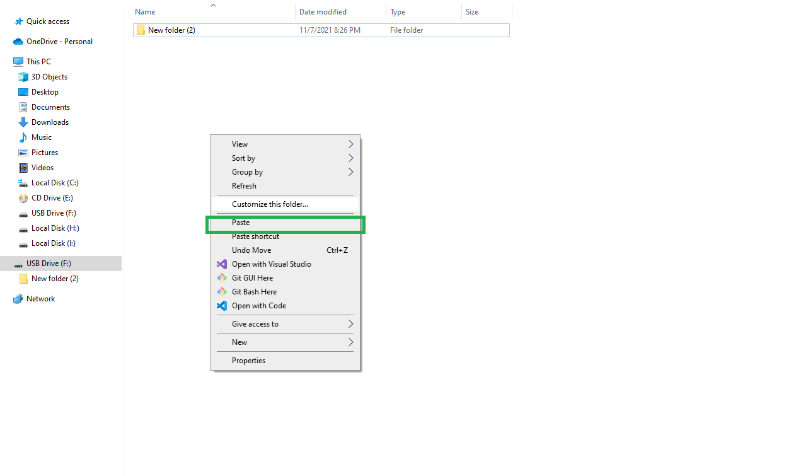Viewport: 796px width, 476px height.
Task: Click the OneDrive cloud icon
Action: [18, 42]
